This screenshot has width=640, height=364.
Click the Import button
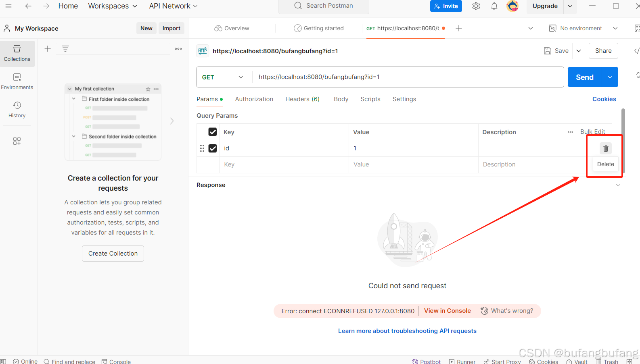coord(172,28)
